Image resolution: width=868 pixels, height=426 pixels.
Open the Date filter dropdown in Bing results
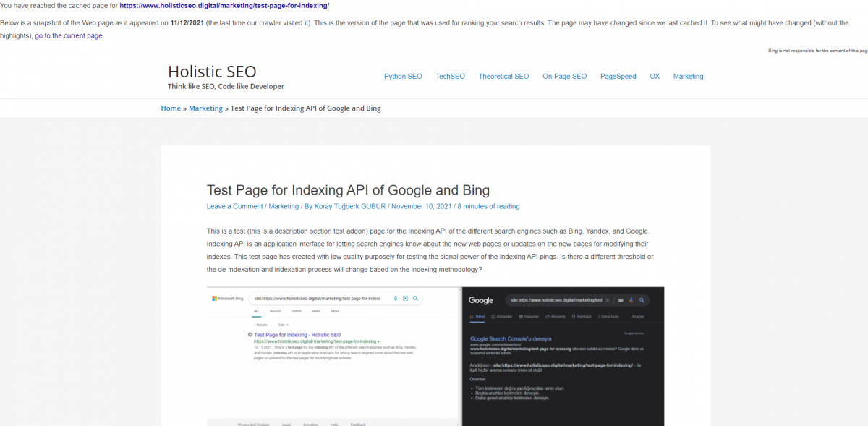tap(283, 325)
